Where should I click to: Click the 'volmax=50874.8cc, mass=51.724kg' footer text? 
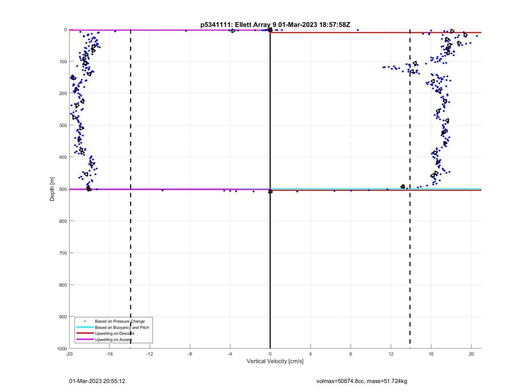point(362,381)
